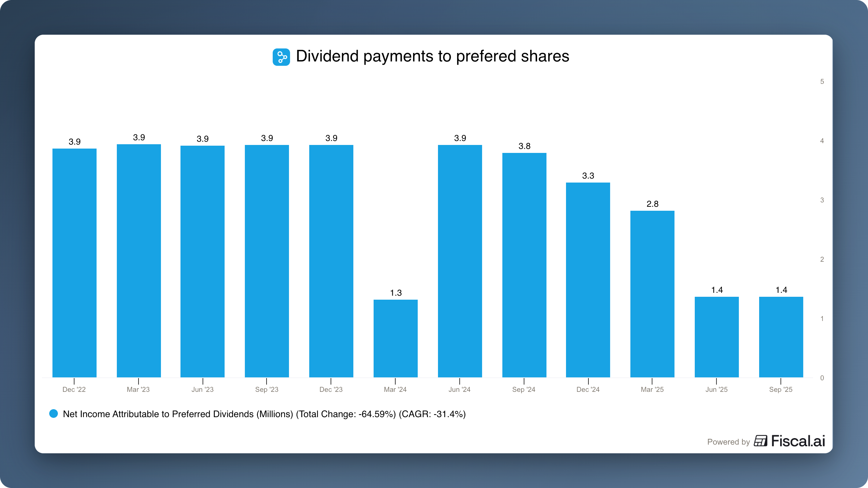Viewport: 868px width, 488px height.
Task: Click the Sep '24 bar labeled 3.8
Action: 524,265
